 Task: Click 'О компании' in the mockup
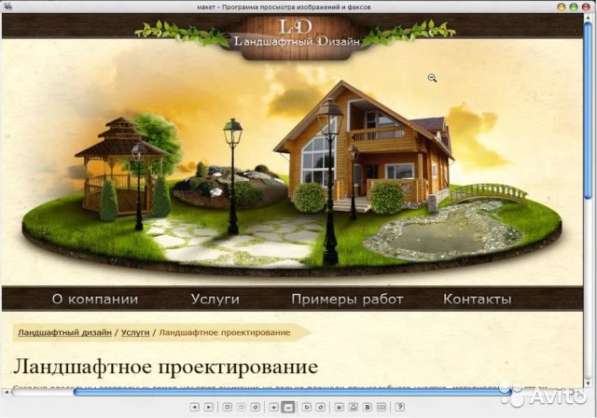pos(95,299)
